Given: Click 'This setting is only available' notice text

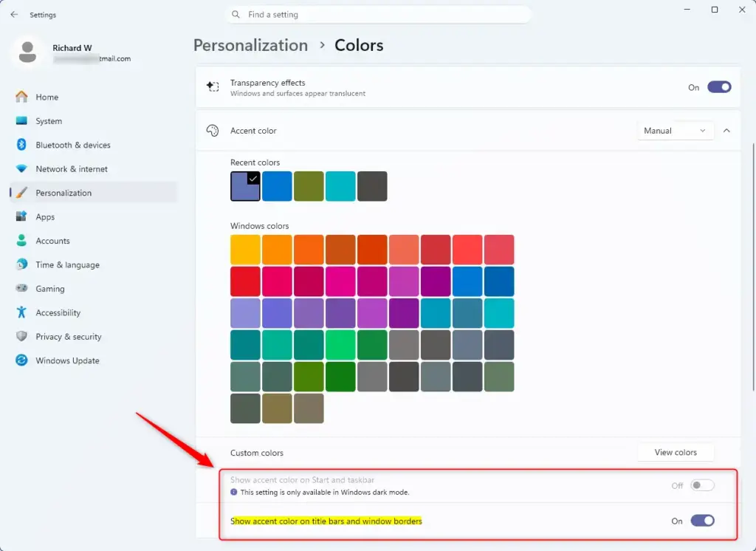Looking at the screenshot, I should pos(325,492).
